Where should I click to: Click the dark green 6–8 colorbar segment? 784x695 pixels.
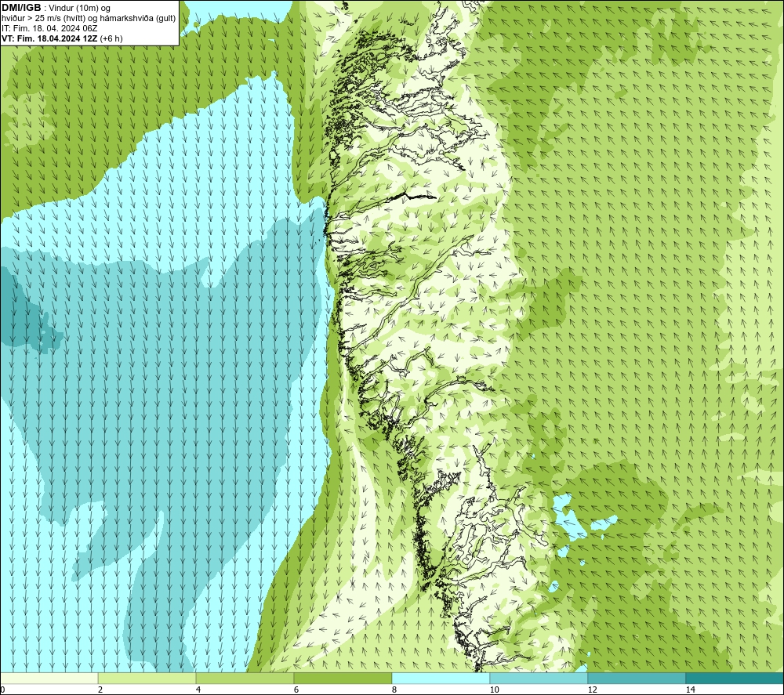(343, 678)
